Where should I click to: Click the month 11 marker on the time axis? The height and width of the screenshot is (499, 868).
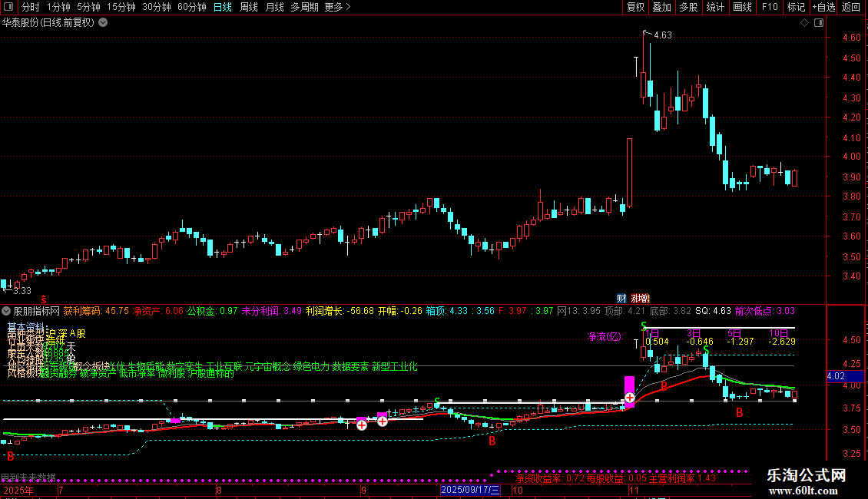coord(634,490)
